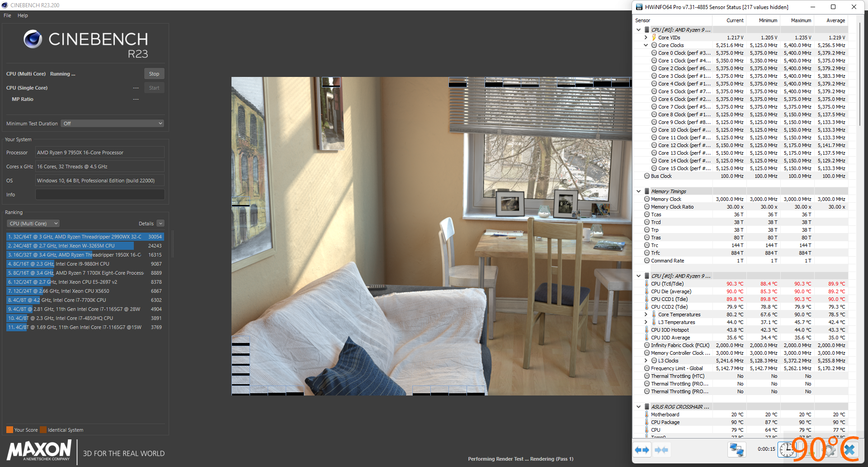
Task: Collapse the ASUS ROG CROSSHAIR sensor group
Action: pos(638,407)
